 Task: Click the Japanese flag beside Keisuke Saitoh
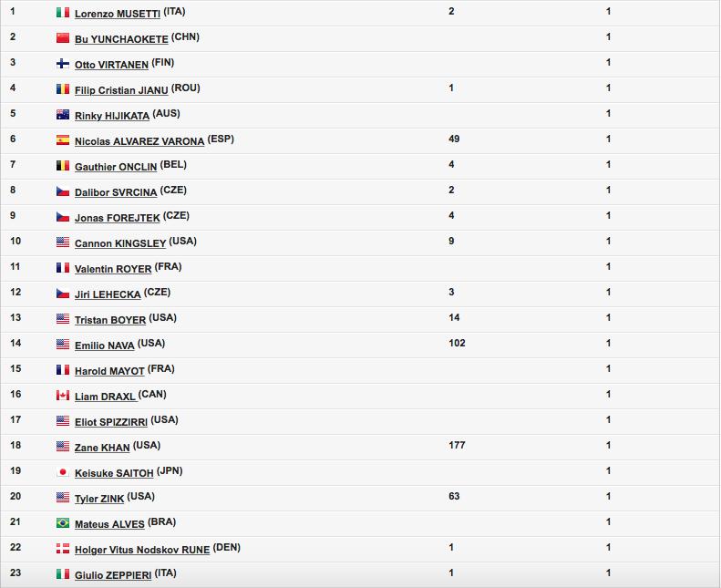pos(63,471)
